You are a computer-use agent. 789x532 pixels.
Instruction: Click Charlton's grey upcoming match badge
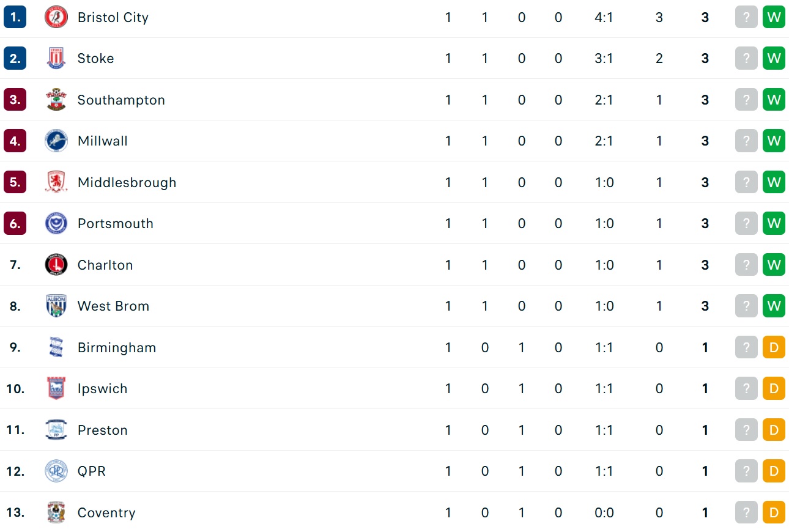(x=746, y=265)
